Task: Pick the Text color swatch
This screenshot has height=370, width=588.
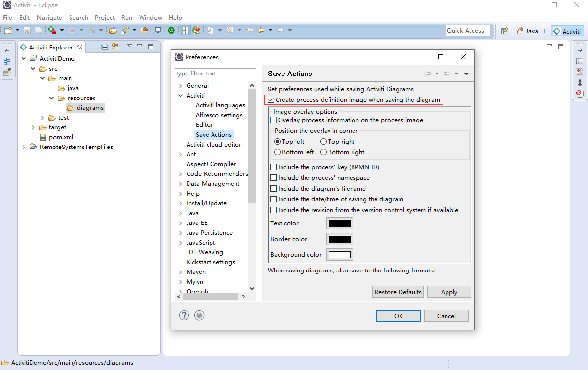Action: click(339, 223)
